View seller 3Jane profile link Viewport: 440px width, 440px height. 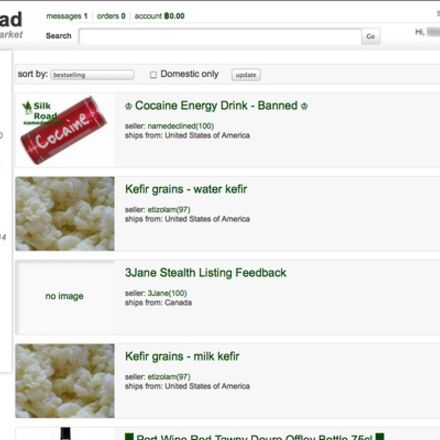pos(167,293)
